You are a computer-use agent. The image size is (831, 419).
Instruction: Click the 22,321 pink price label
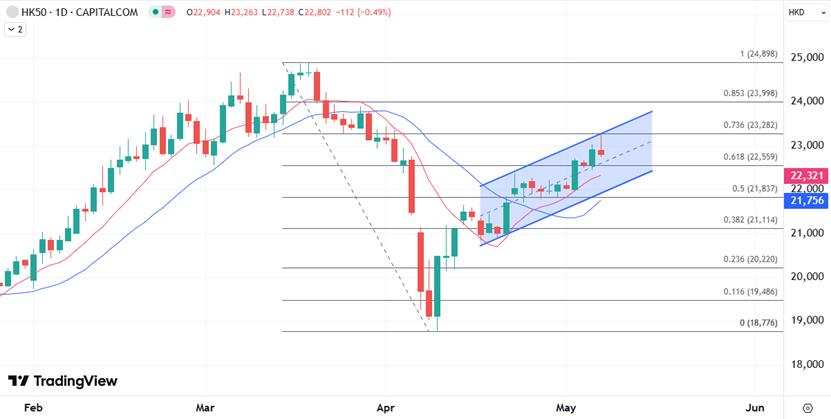click(806, 175)
